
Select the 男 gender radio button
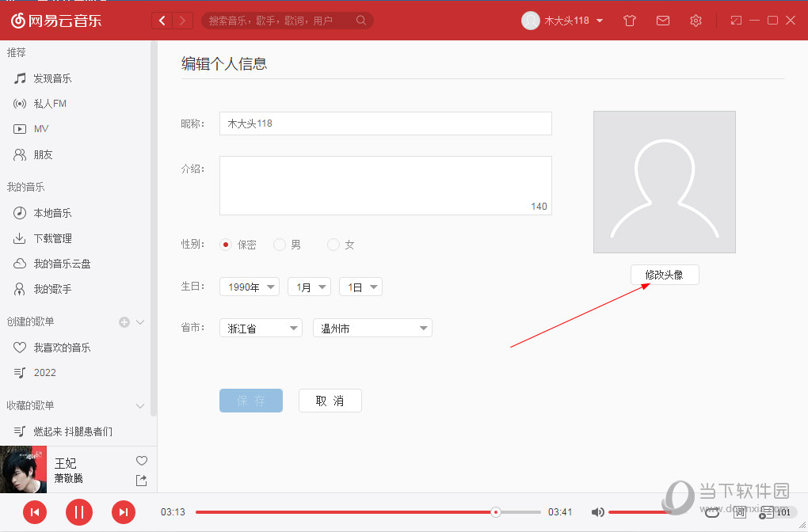pyautogui.click(x=279, y=245)
